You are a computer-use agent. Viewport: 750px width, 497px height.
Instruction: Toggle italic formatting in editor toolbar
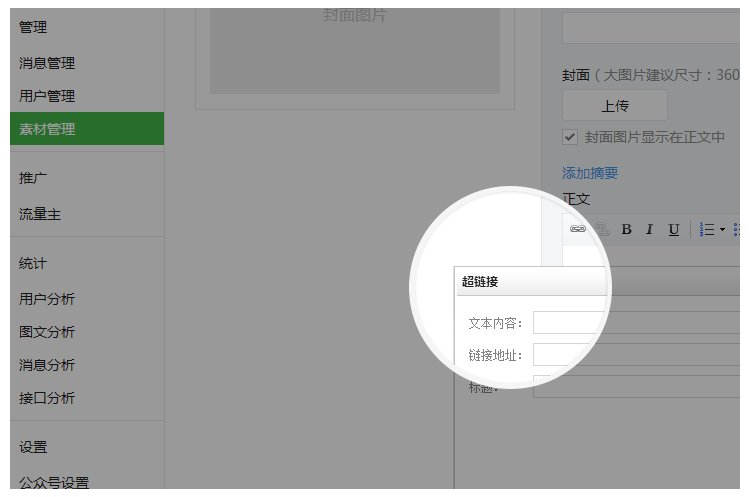point(649,230)
